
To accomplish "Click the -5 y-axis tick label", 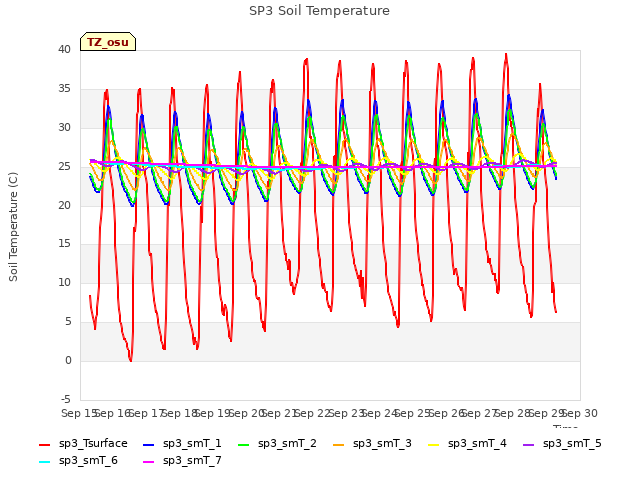I will tap(66, 399).
